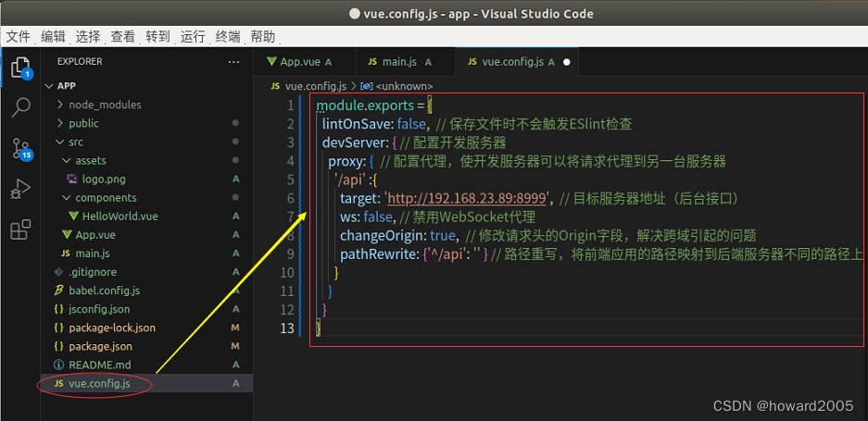Open the 转到 menu
The image size is (868, 421).
coord(157,37)
